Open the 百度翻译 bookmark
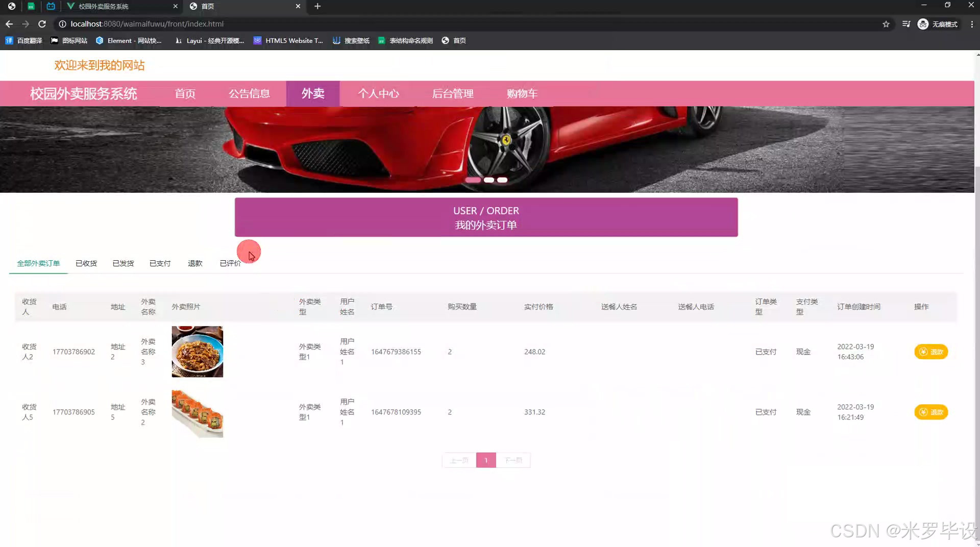 [x=23, y=40]
